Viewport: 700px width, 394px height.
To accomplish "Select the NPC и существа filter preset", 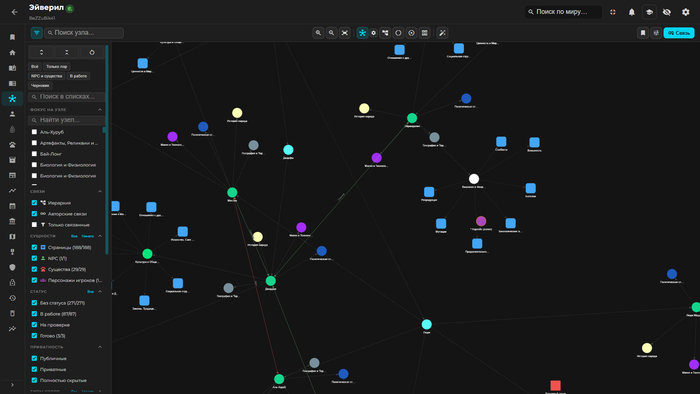I will tap(46, 76).
